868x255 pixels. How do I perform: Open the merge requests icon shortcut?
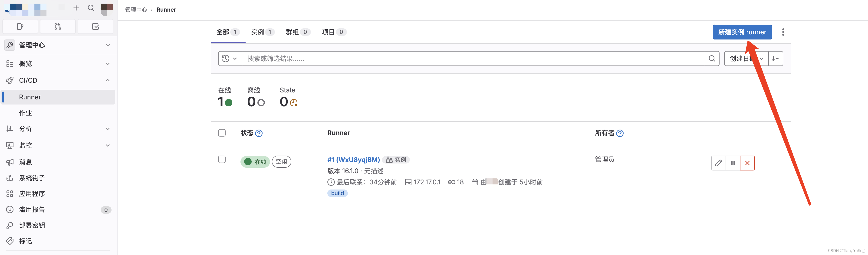pyautogui.click(x=58, y=26)
